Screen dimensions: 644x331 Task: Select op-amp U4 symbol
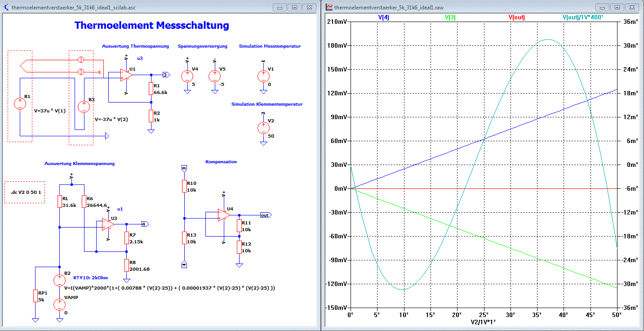(x=224, y=215)
